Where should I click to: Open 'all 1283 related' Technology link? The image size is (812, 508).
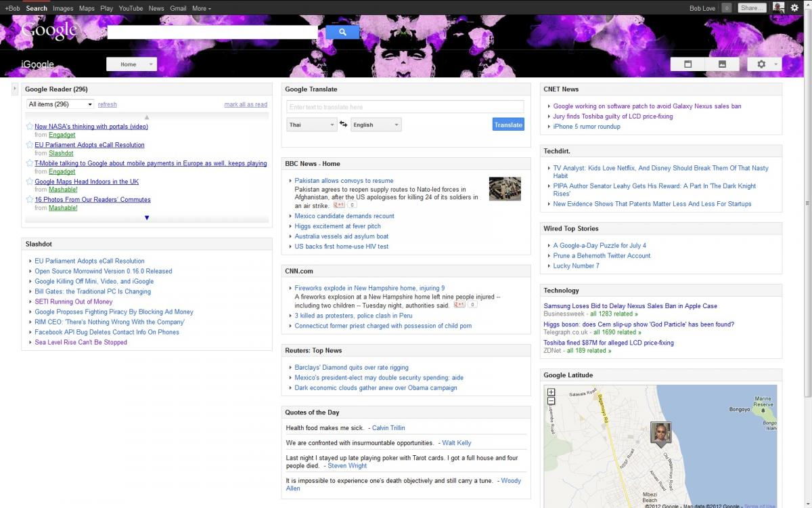pyautogui.click(x=614, y=314)
